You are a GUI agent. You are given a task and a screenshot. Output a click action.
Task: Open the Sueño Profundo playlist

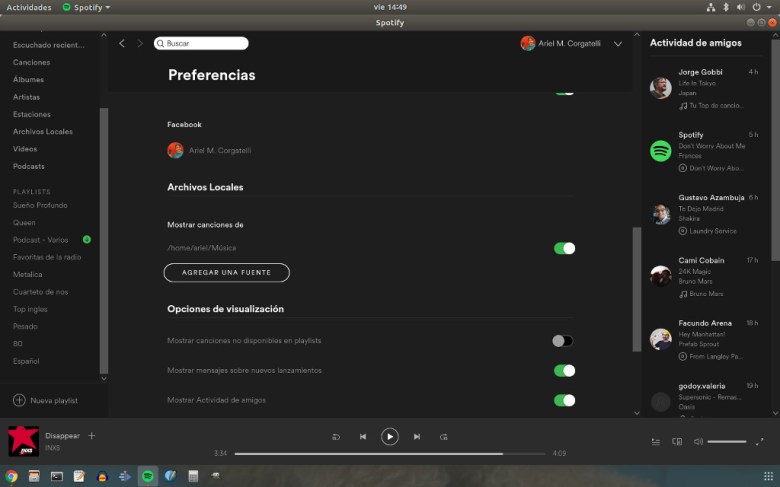(x=40, y=205)
